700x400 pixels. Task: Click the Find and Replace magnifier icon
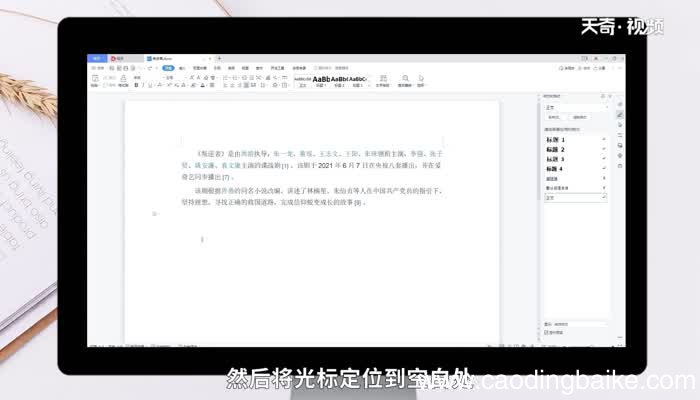pyautogui.click(x=405, y=78)
